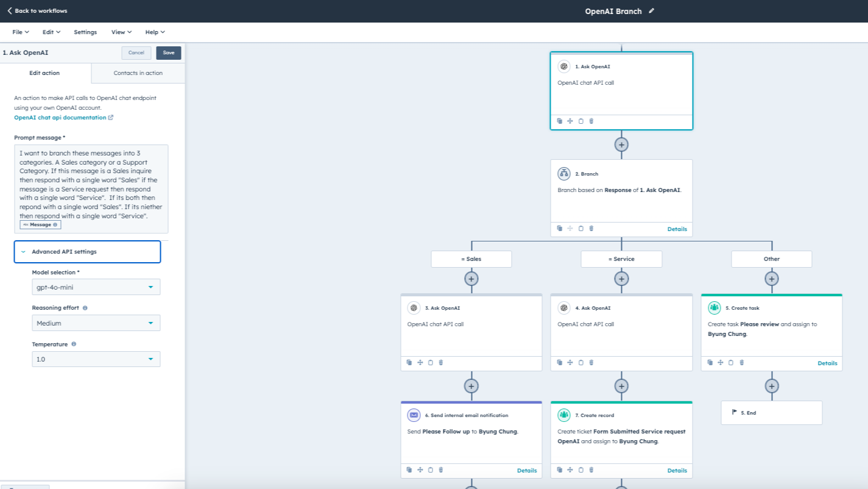868x489 pixels.
Task: Click info icon next to Reasoning effort
Action: pyautogui.click(x=85, y=309)
